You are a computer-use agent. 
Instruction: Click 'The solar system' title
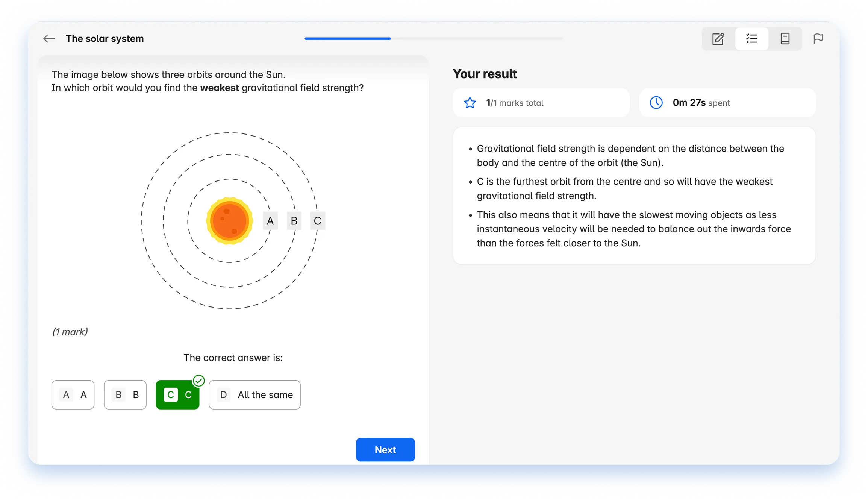pos(105,39)
